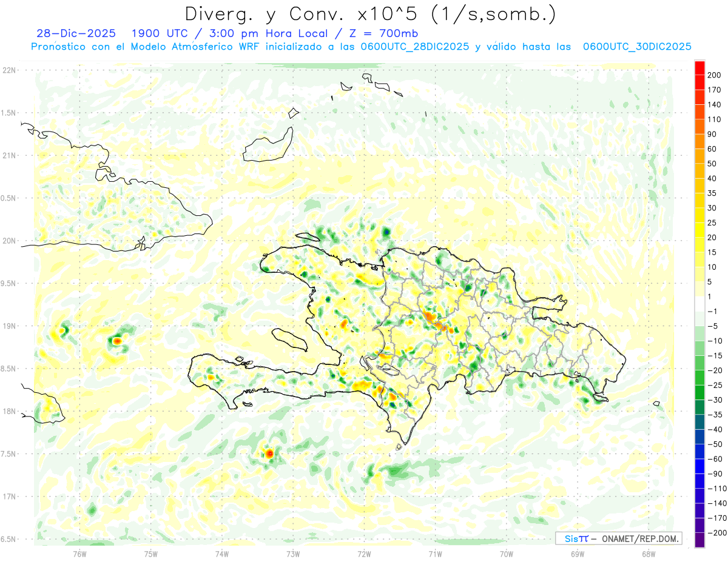Click the 'SisTT – ONAMET/REP.DOM.' credit box
This screenshot has height=562, width=728.
point(619,538)
